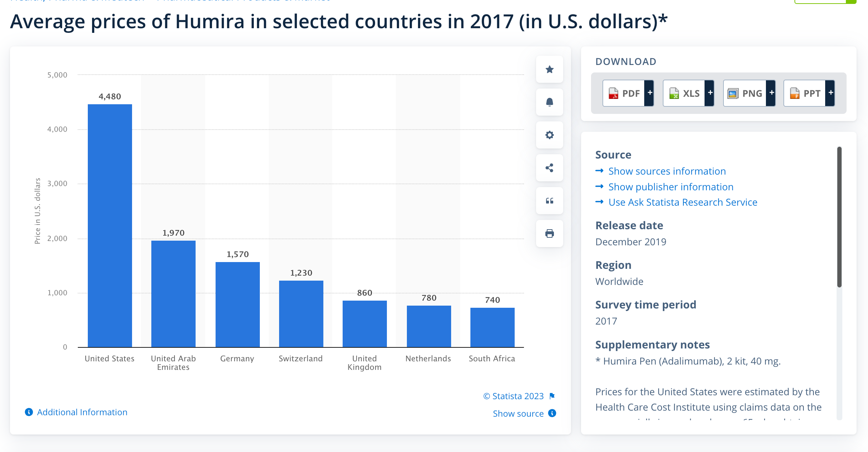The image size is (868, 452).
Task: Open Additional Information link
Action: point(82,412)
